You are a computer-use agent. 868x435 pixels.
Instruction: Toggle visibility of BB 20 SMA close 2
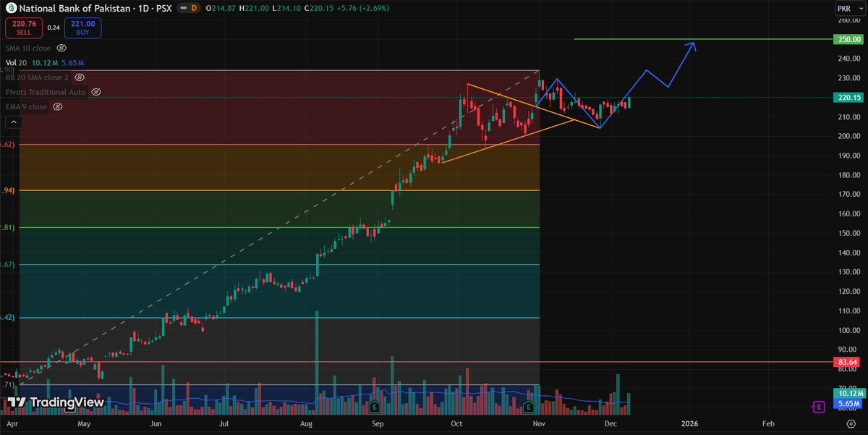coord(80,77)
